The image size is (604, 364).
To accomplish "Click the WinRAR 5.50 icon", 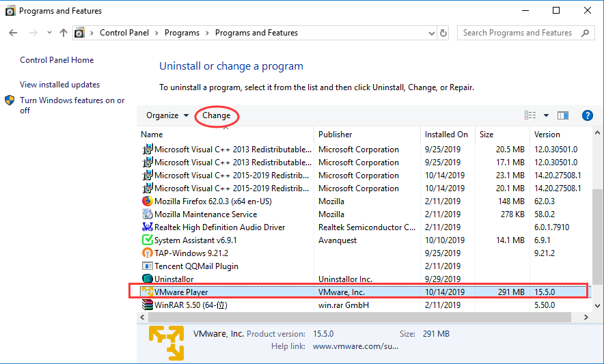I will [x=147, y=305].
